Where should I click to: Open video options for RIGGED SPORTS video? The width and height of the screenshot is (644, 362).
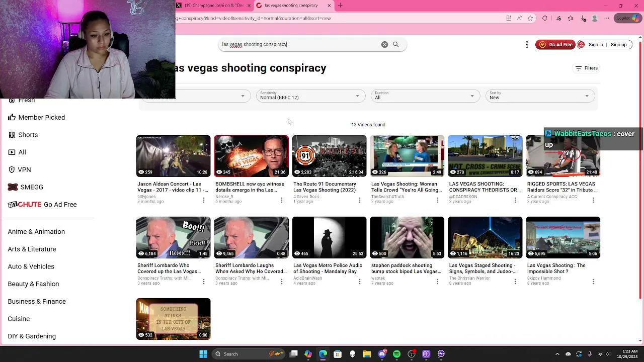(593, 200)
